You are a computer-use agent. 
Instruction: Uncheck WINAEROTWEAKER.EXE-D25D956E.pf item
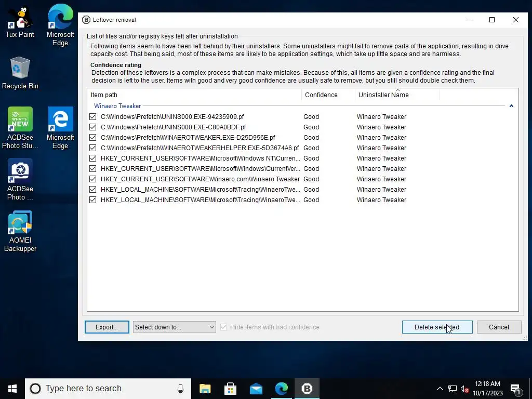(x=92, y=137)
